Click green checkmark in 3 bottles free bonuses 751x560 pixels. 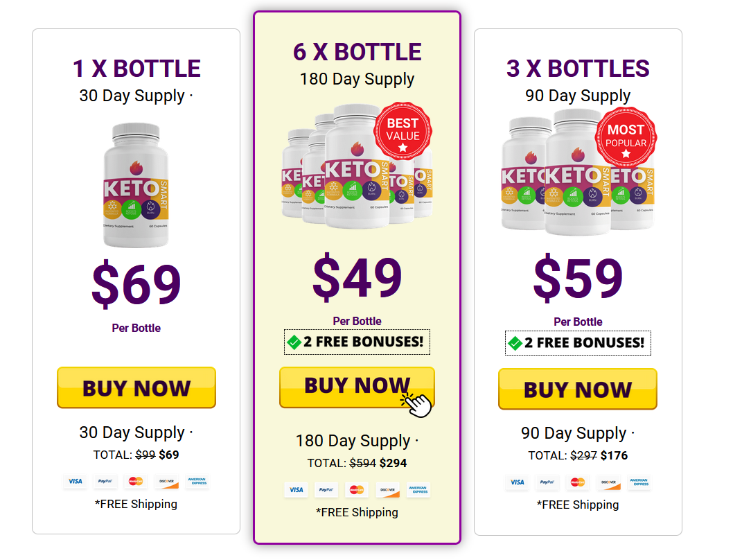pyautogui.click(x=515, y=343)
